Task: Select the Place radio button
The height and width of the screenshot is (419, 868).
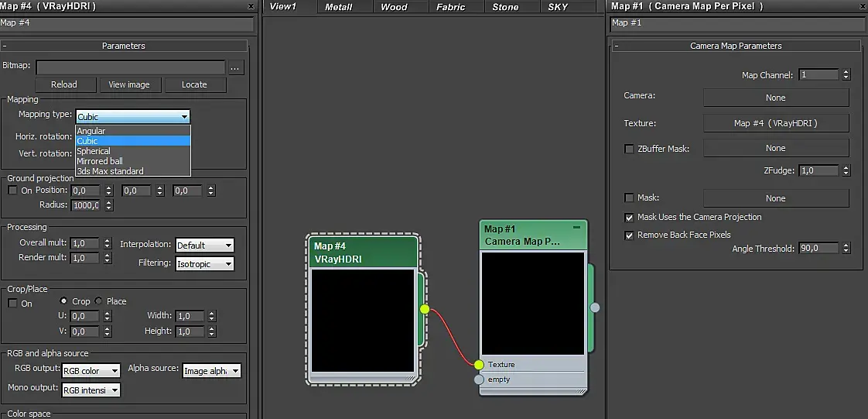Action: 98,301
